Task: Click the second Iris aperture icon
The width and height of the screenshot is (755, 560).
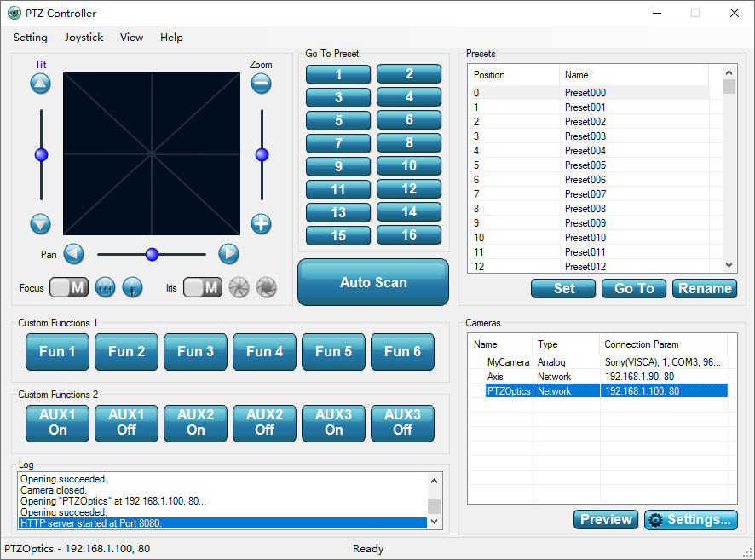Action: pos(266,287)
